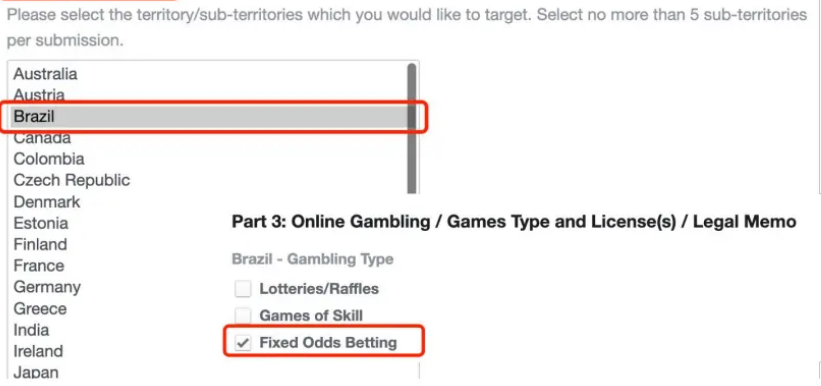Click the Fixed Odds Betting label

328,343
